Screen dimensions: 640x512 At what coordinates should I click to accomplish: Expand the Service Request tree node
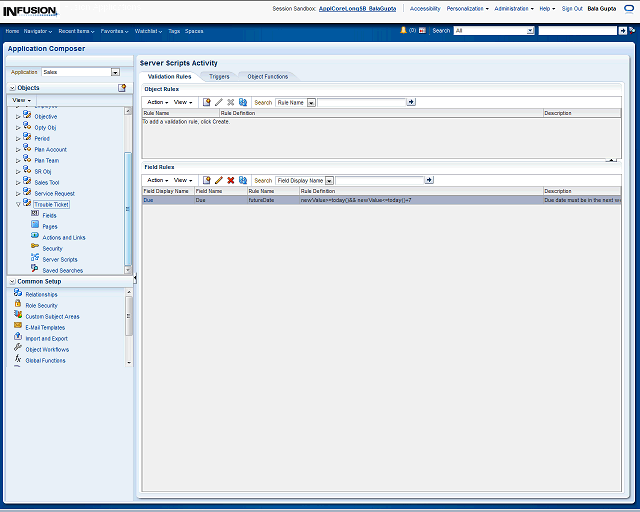point(17,193)
